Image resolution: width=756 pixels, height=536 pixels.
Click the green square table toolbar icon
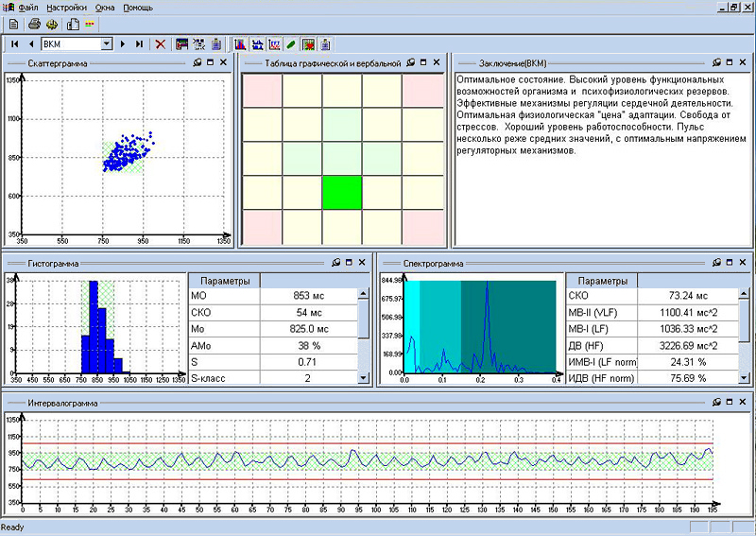(x=308, y=43)
